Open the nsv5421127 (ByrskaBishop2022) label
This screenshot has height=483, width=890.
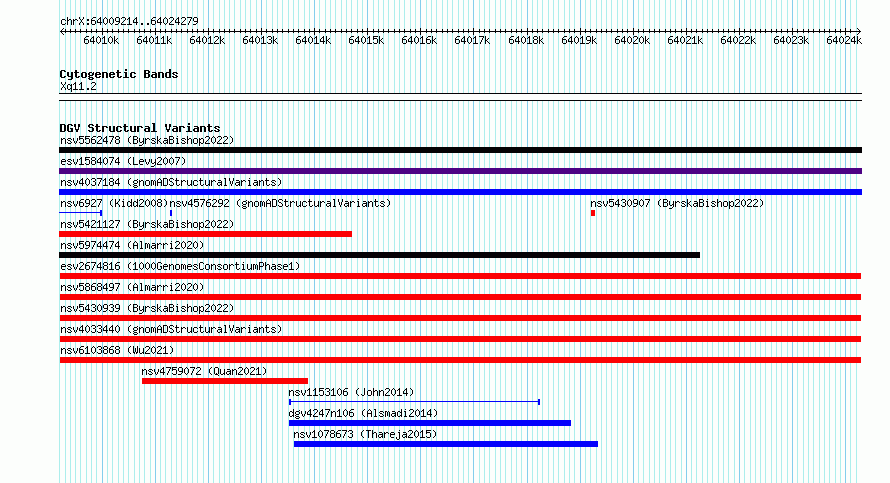click(147, 224)
